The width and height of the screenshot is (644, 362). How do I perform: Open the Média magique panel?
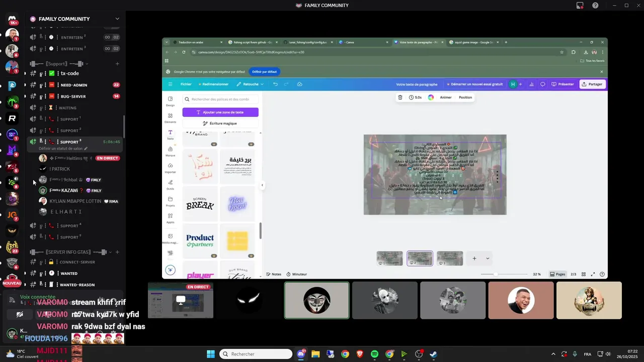[x=170, y=238]
